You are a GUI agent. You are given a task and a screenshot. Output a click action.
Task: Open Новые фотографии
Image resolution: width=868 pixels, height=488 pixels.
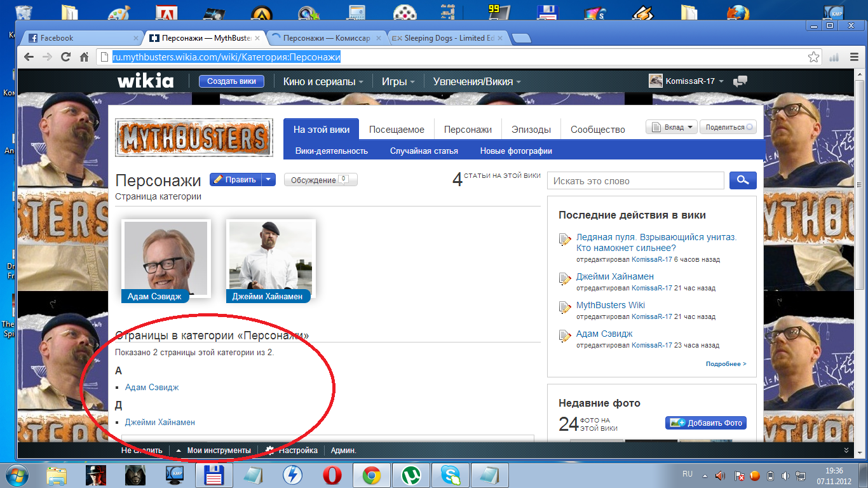point(516,151)
